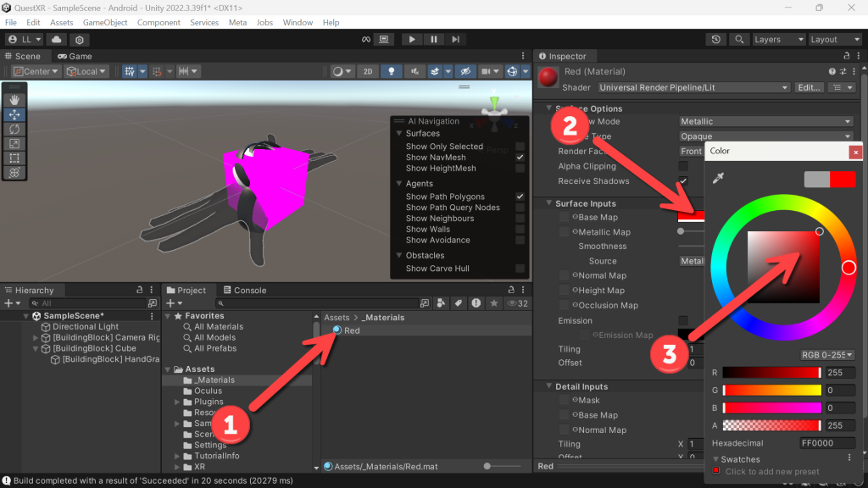Screen dimensions: 868x488
Task: Open the Layers dropdown
Action: (778, 39)
